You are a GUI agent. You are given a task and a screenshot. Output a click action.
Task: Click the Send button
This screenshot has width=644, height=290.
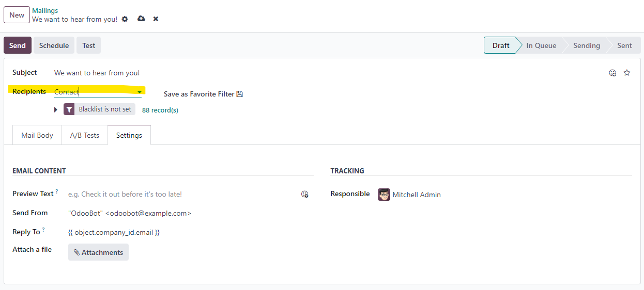(18, 45)
